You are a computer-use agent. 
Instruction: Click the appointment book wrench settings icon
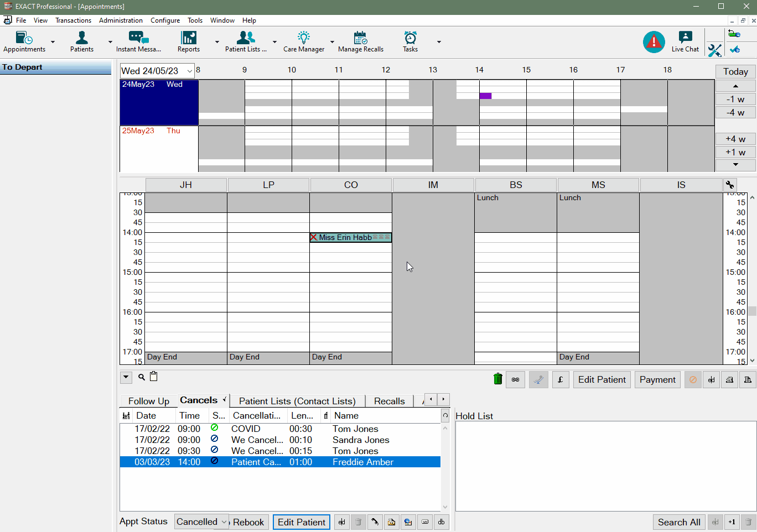point(730,185)
